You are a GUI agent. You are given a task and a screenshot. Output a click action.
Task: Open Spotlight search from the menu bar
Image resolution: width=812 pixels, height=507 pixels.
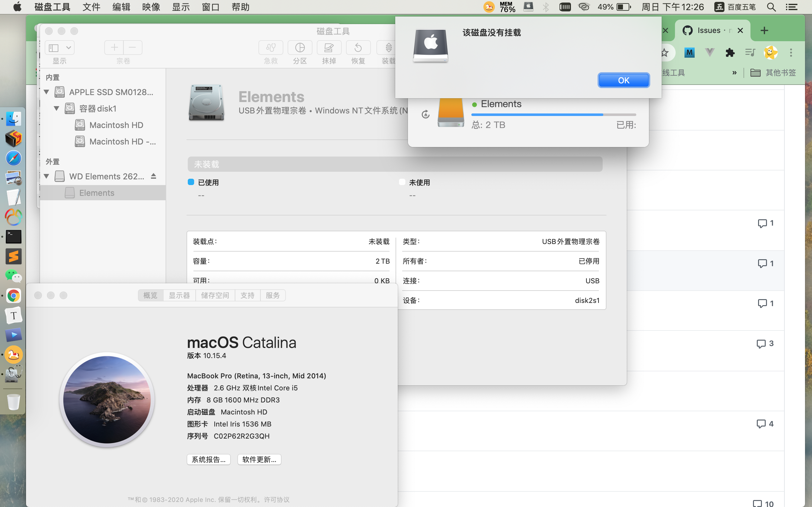tap(771, 7)
